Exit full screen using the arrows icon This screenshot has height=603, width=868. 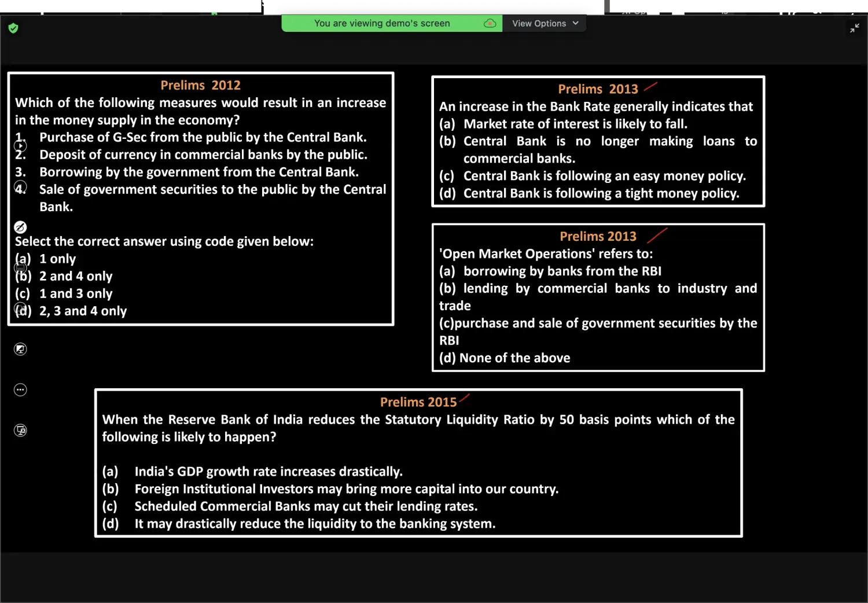854,28
